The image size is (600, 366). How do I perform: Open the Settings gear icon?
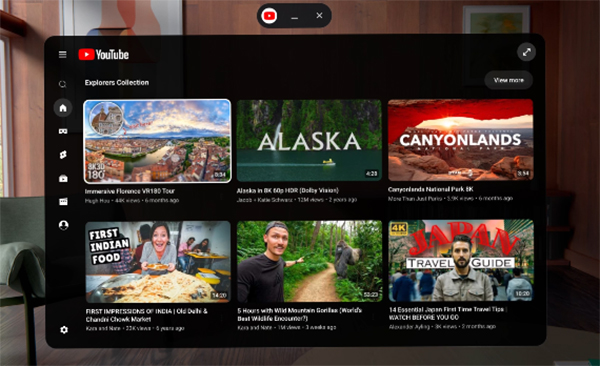(x=64, y=330)
